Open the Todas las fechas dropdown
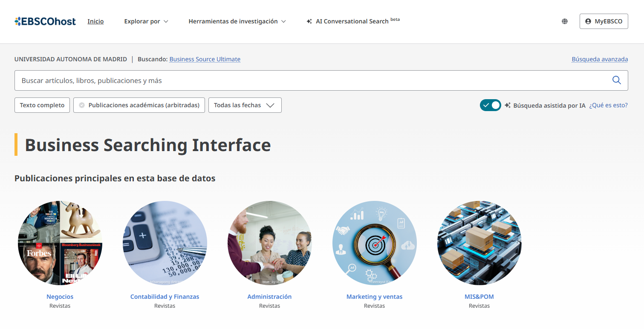The height and width of the screenshot is (329, 644). coord(245,105)
